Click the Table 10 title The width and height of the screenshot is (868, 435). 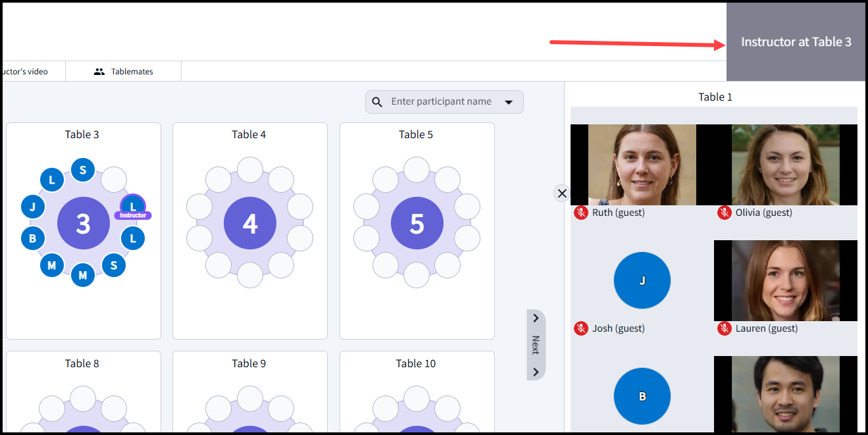tap(416, 363)
